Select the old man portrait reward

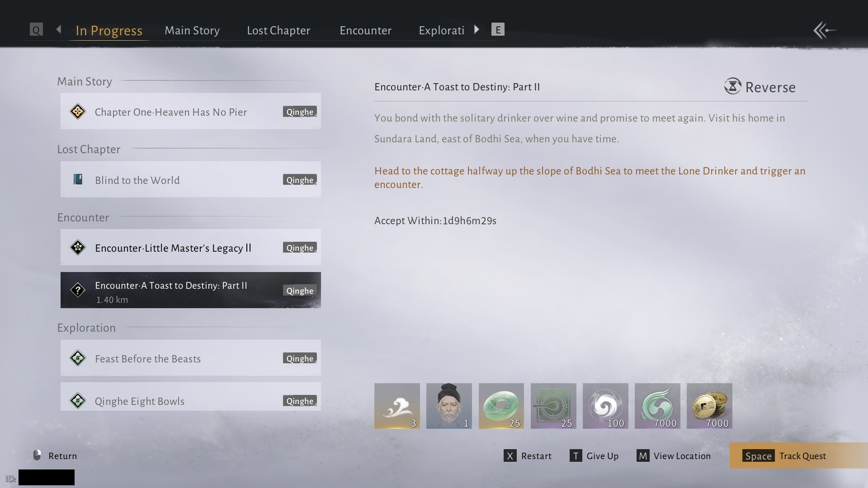pyautogui.click(x=449, y=405)
